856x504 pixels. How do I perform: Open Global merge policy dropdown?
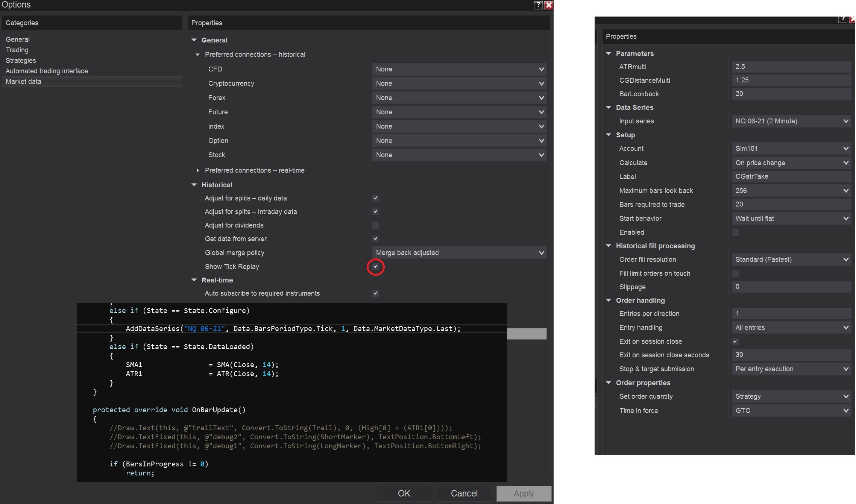tap(459, 253)
